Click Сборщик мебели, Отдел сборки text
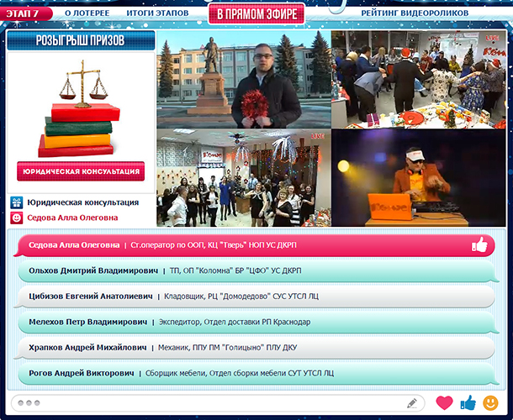 click(240, 373)
